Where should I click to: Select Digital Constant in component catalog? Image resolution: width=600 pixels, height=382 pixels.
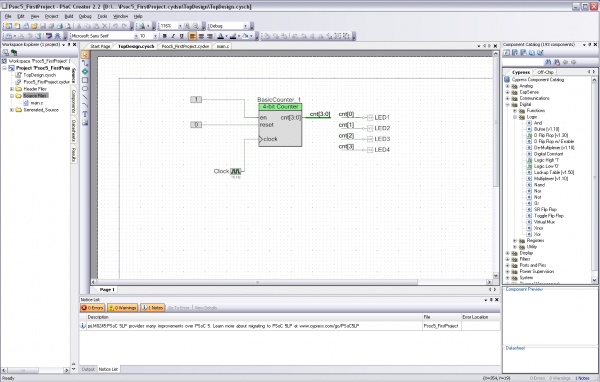tap(548, 154)
